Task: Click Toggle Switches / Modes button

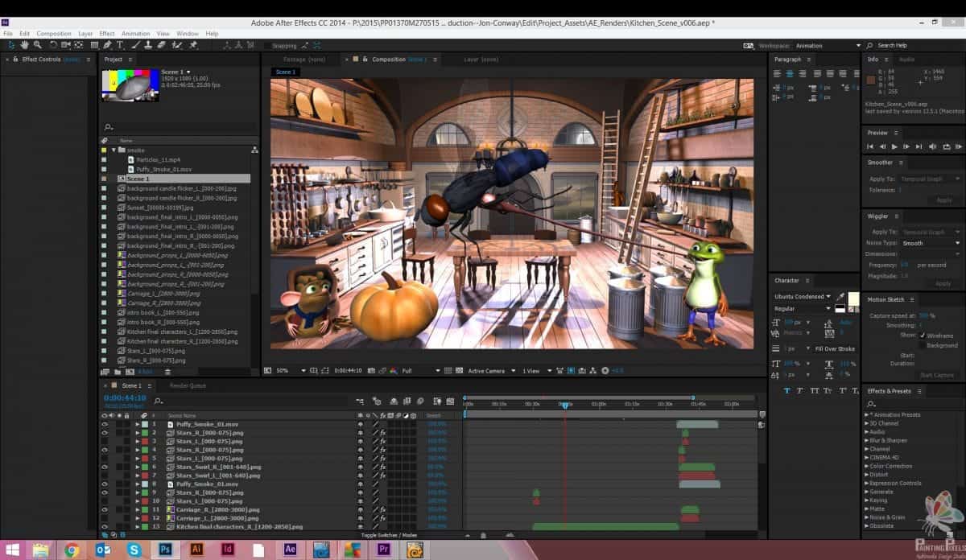Action: pos(389,534)
